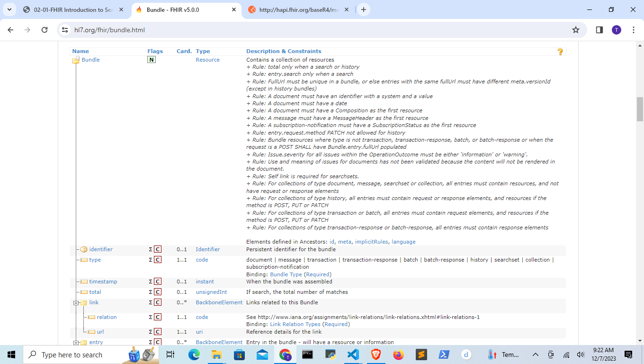Show hidden system tray icons

[x=536, y=355]
